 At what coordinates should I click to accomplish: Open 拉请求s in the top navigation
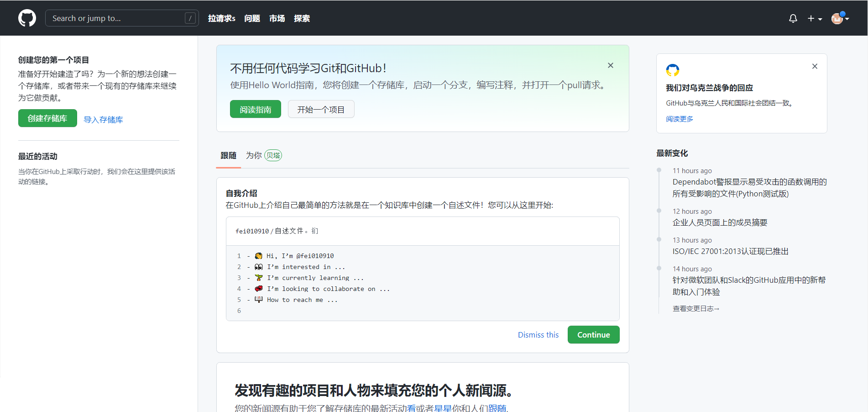pos(222,18)
